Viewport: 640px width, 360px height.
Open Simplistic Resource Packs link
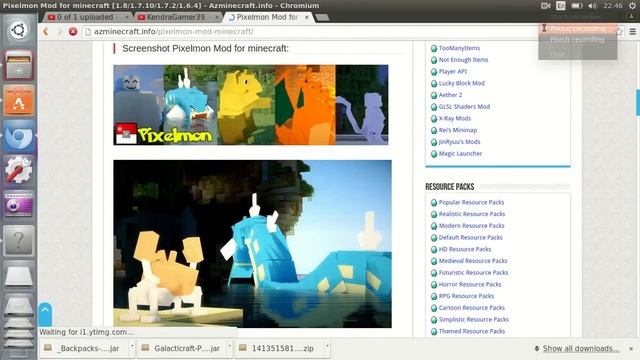(x=473, y=320)
